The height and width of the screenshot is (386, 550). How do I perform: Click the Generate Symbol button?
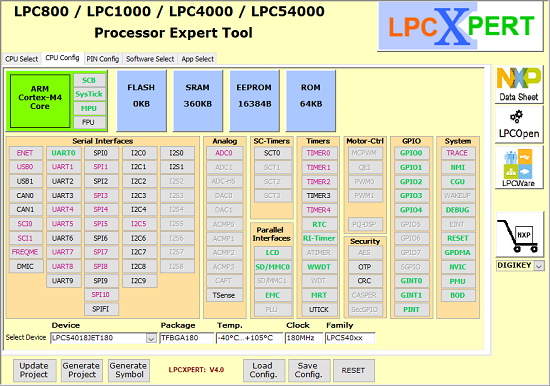(129, 370)
